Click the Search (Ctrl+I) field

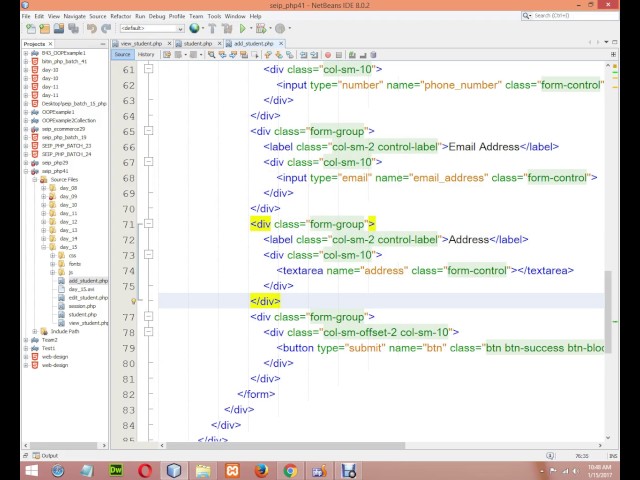(x=570, y=16)
